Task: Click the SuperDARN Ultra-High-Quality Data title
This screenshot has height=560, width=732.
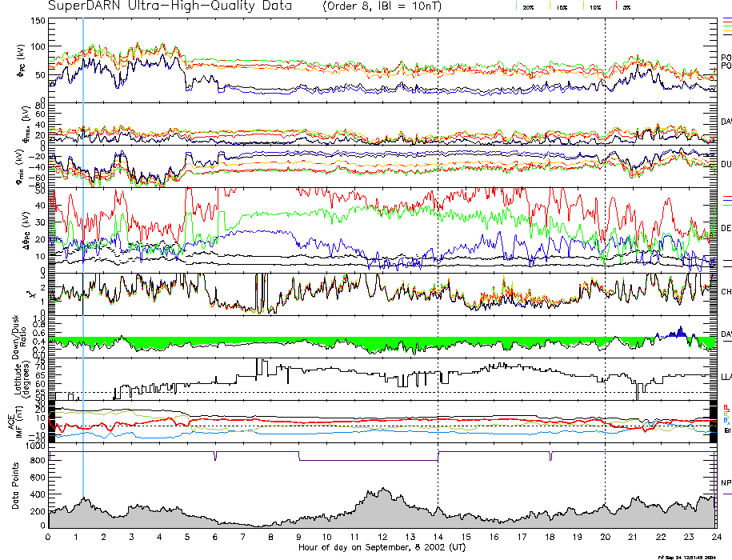Action: pos(172,6)
